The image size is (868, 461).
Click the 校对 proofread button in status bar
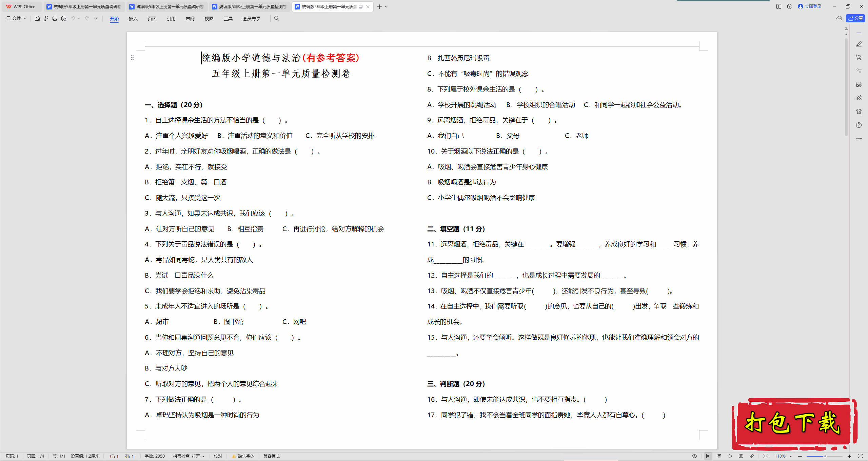218,456
